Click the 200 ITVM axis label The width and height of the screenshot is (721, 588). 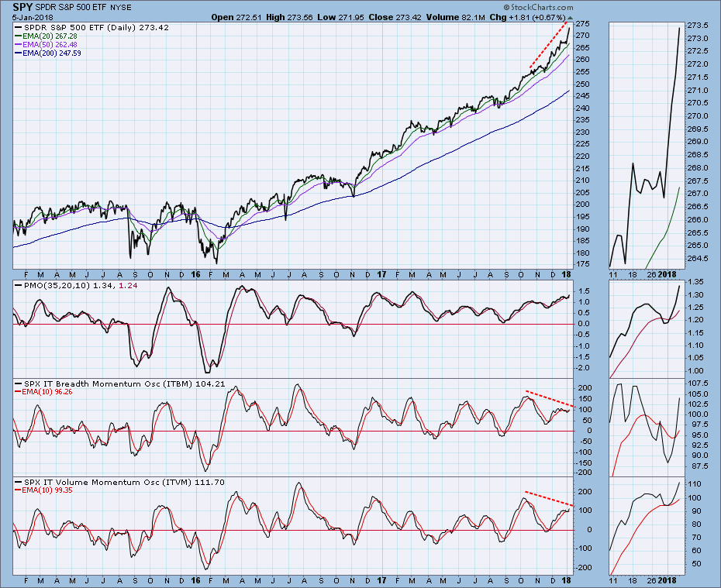click(585, 492)
